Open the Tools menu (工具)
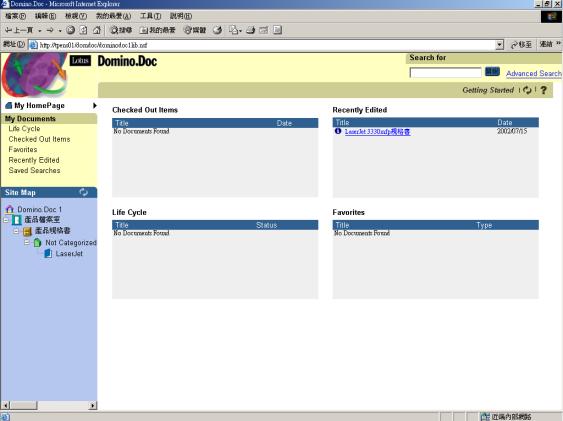Screen dimensions: 563x421 (150, 16)
